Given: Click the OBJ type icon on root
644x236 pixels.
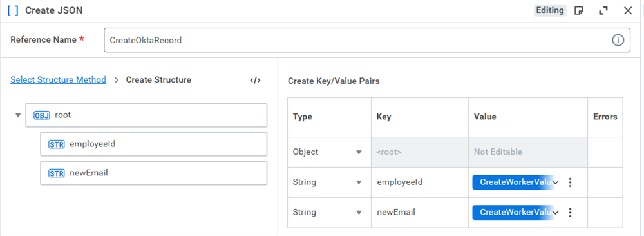Looking at the screenshot, I should [41, 115].
